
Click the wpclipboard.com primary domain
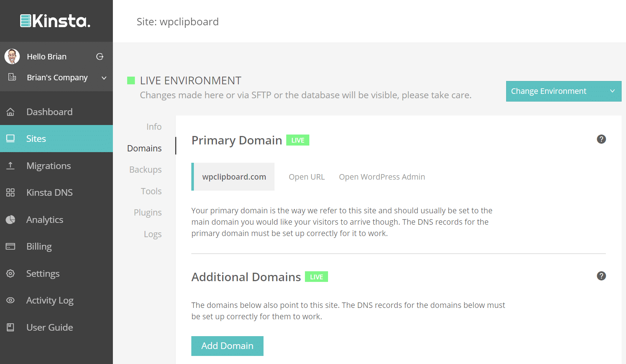pyautogui.click(x=233, y=177)
